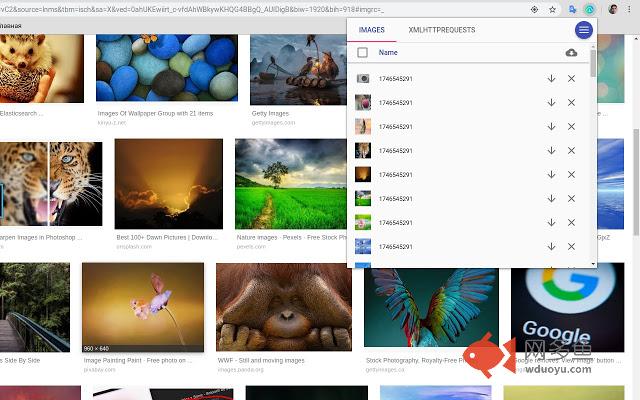
Task: Download the row with the camera thumbnail
Action: pos(551,79)
